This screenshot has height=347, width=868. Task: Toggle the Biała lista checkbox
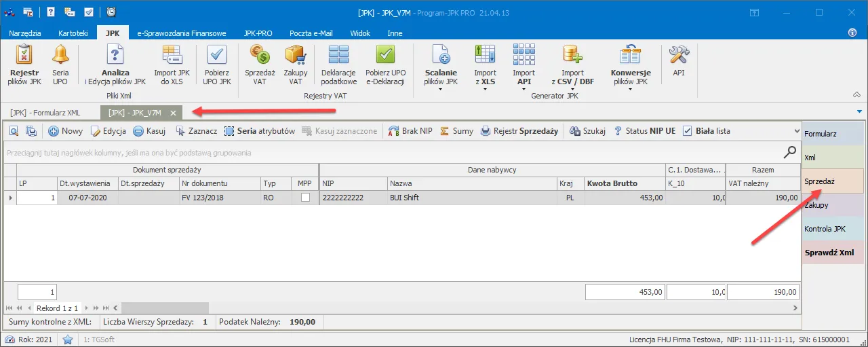tap(688, 131)
